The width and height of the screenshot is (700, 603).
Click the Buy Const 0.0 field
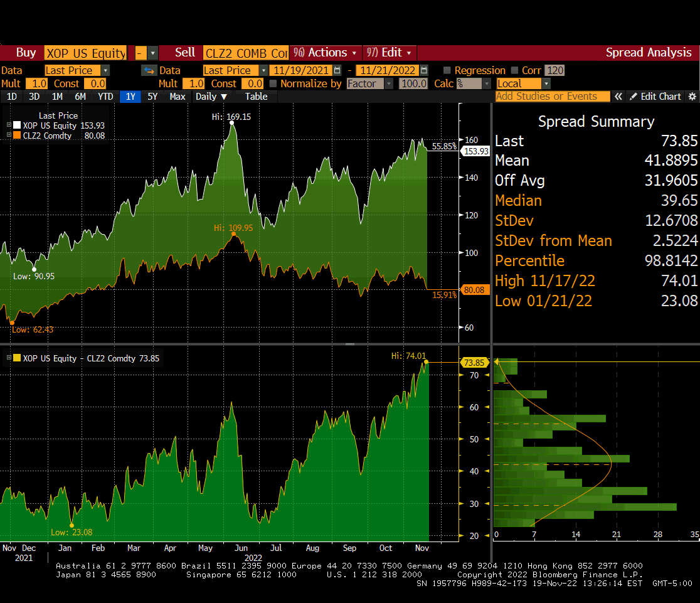coord(95,83)
